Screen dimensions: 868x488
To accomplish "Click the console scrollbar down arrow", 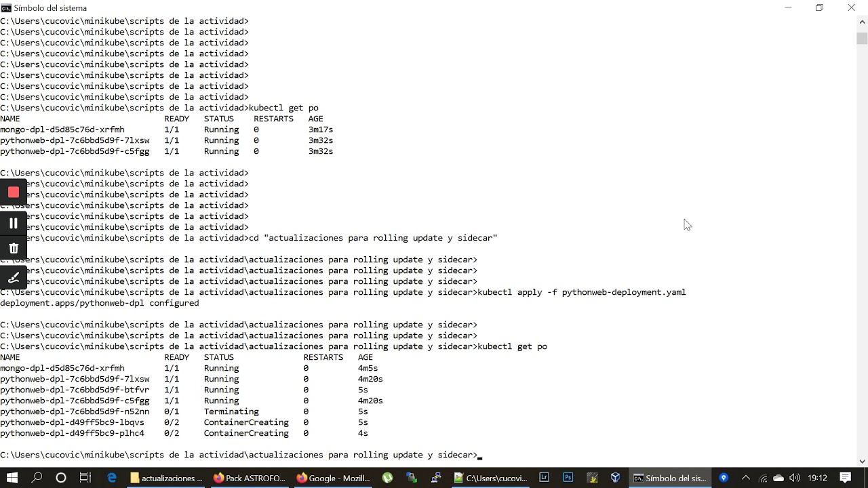I will [862, 461].
